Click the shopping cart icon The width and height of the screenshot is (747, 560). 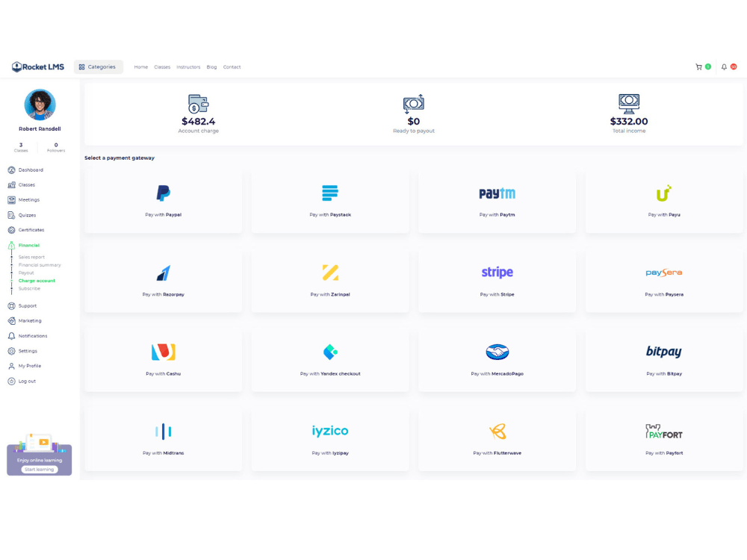click(701, 66)
